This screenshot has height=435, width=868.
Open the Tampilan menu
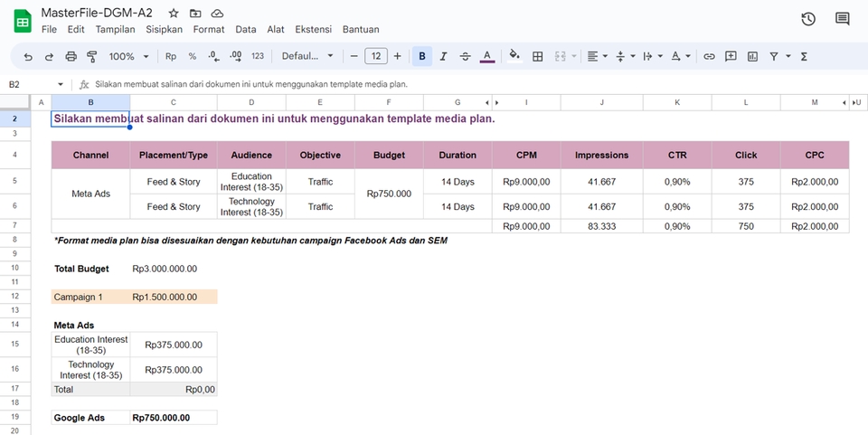[115, 30]
